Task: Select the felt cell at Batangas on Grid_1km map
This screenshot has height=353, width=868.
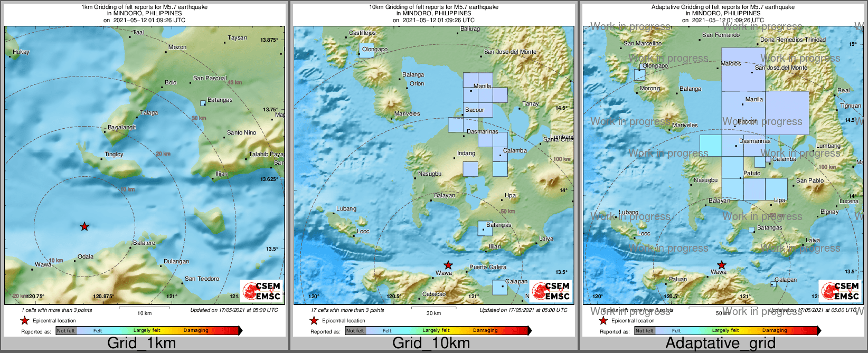Action: tap(203, 103)
